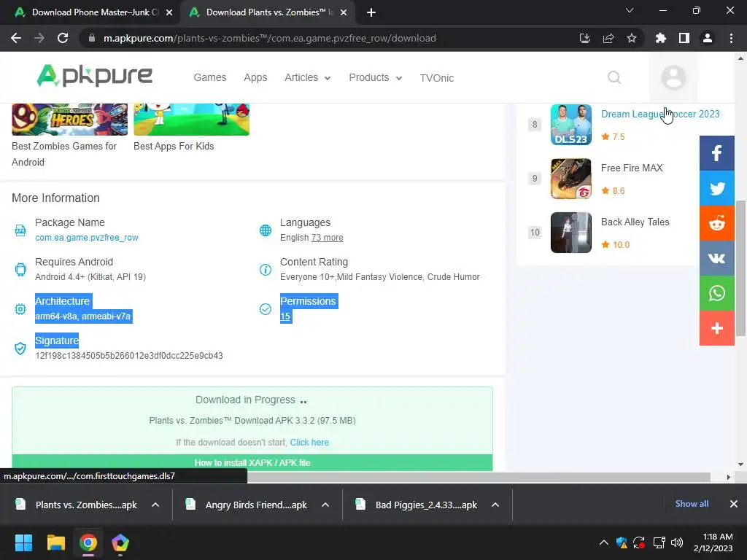Click Chrome icon in taskbar
Image resolution: width=747 pixels, height=560 pixels.
tap(88, 542)
